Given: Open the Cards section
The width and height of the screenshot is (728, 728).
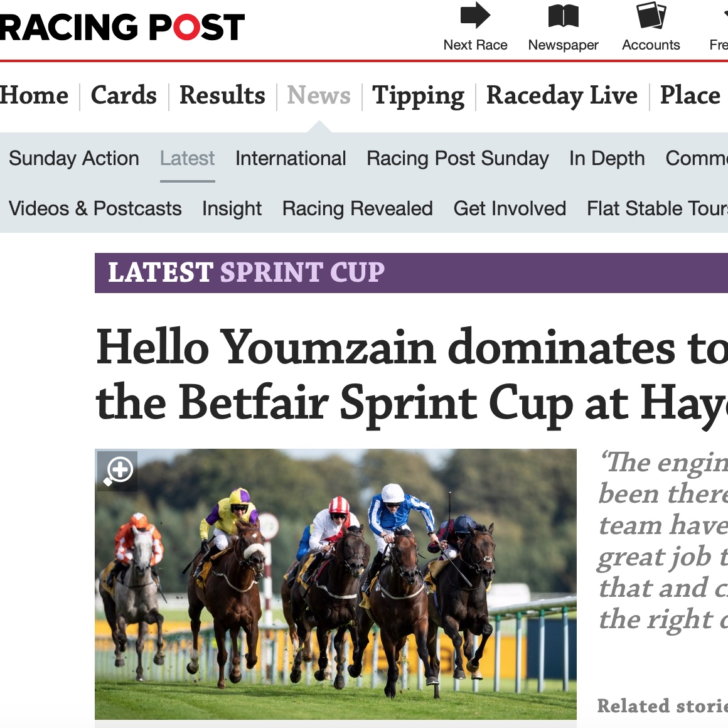Looking at the screenshot, I should (x=124, y=95).
